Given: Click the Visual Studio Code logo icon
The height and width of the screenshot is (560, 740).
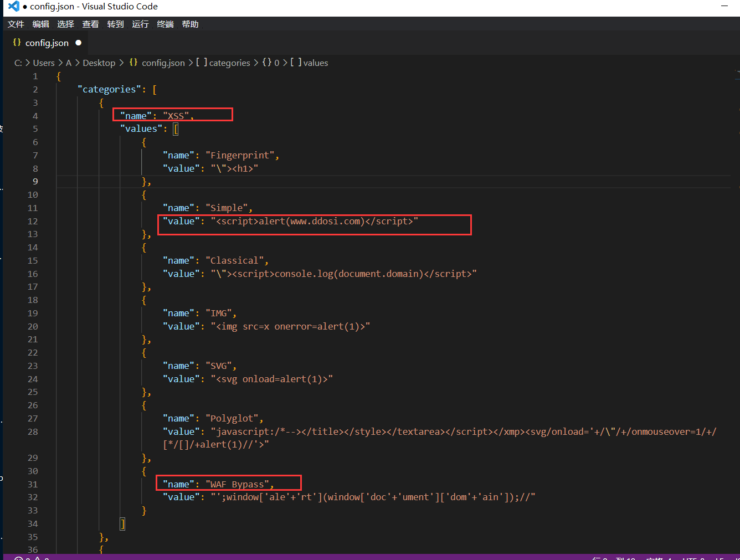Looking at the screenshot, I should (x=14, y=7).
